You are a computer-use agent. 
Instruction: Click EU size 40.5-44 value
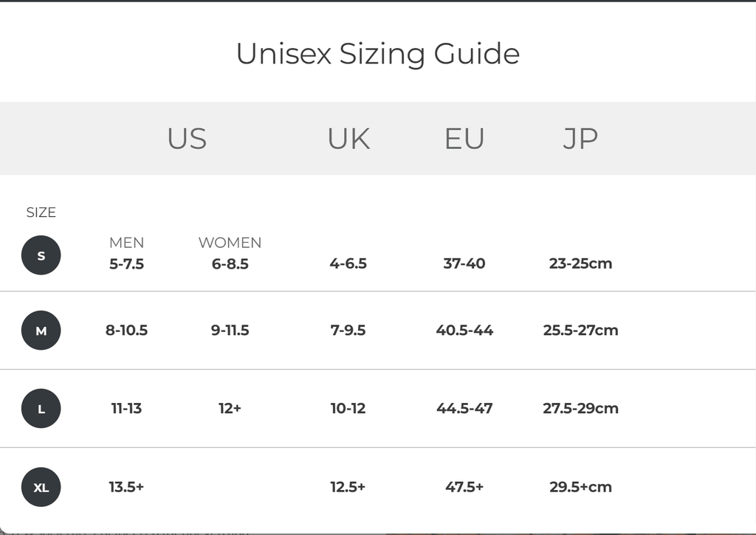tap(464, 331)
